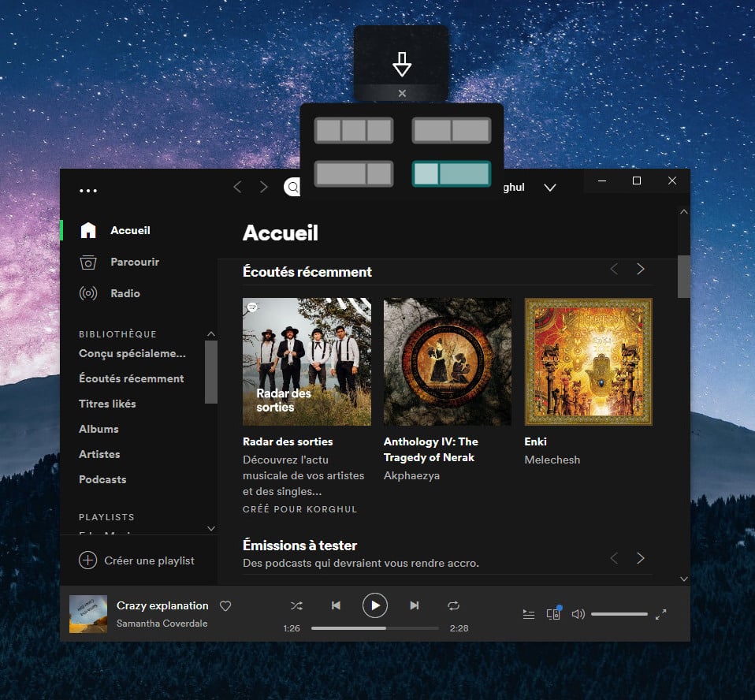Click the main content scrollbar thumb

[x=684, y=277]
